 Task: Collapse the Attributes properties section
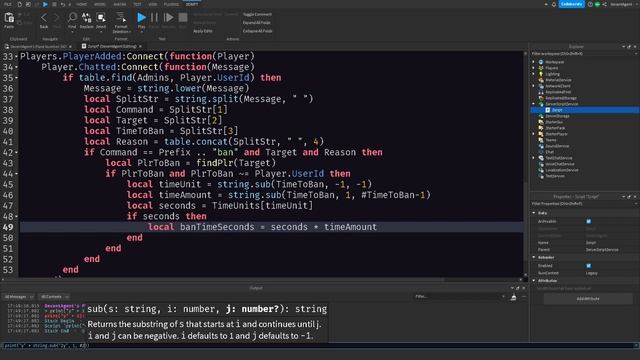pos(534,281)
